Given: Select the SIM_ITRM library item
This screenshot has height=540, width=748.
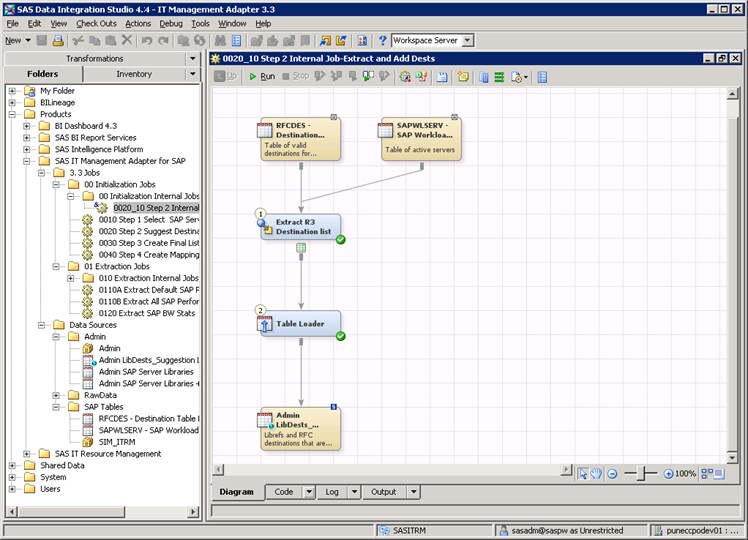Looking at the screenshot, I should pos(116,442).
